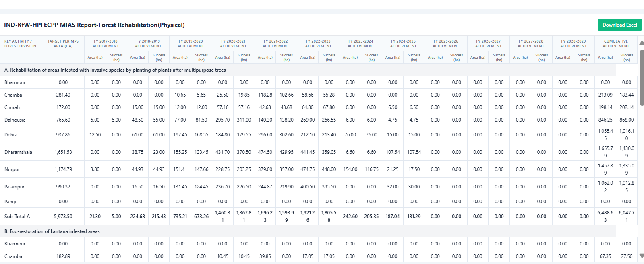
Task: Click Sub-Total A target value 5,973.50
Action: [63, 217]
